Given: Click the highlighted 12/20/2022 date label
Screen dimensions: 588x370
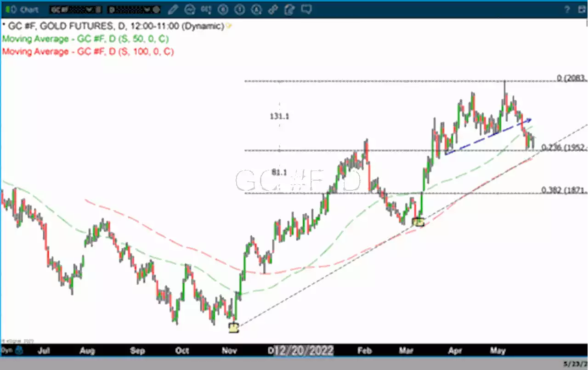Looking at the screenshot, I should 304,351.
